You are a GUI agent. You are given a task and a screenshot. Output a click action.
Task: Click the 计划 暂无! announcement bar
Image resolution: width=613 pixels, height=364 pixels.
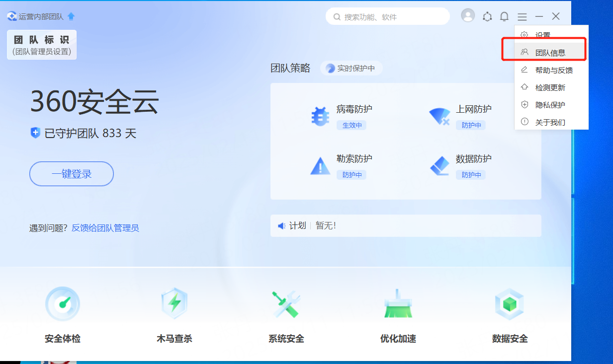coord(406,226)
